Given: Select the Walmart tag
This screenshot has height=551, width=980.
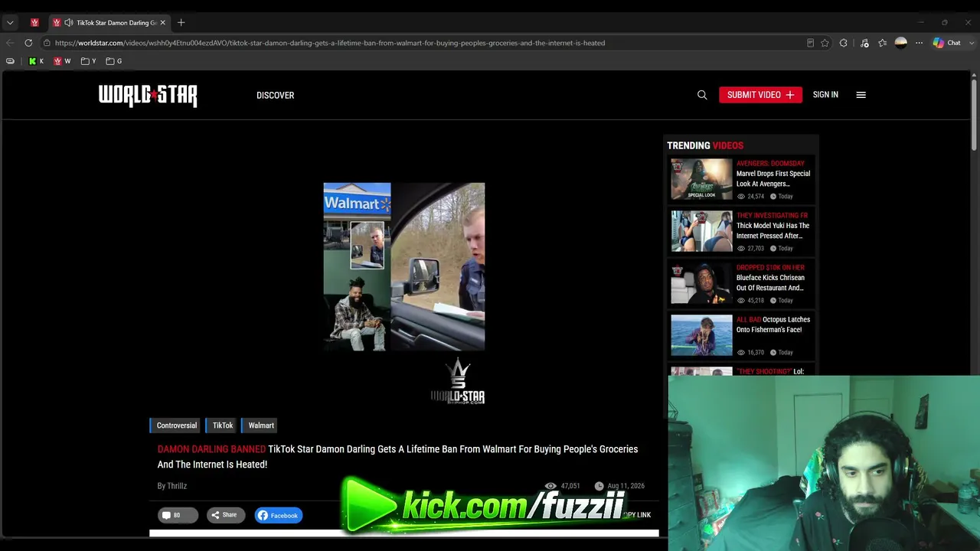Looking at the screenshot, I should coord(260,425).
